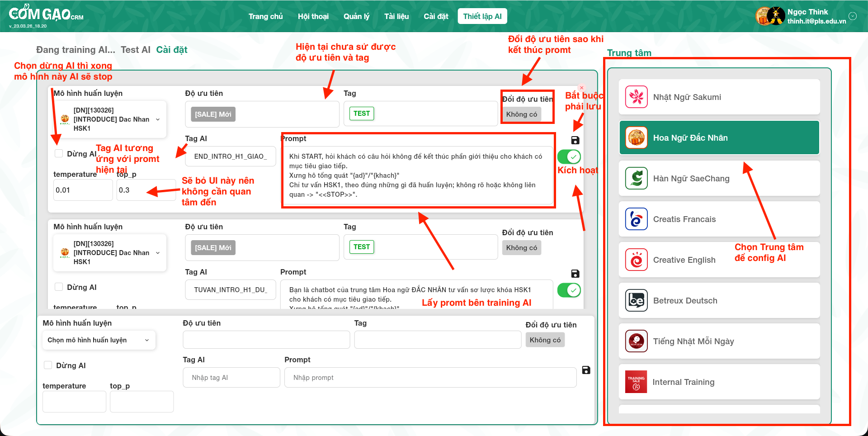Click the temperature field showing 0.01
The height and width of the screenshot is (436, 868).
tap(83, 190)
